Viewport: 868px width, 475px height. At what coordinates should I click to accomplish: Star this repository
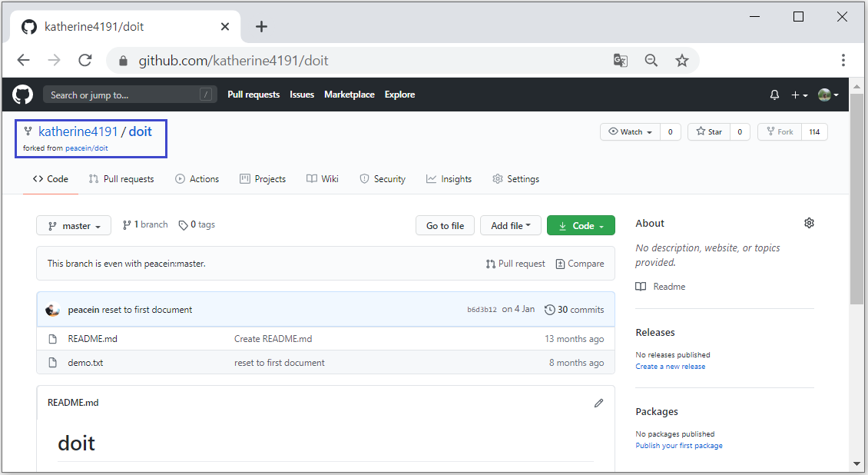[x=708, y=131]
